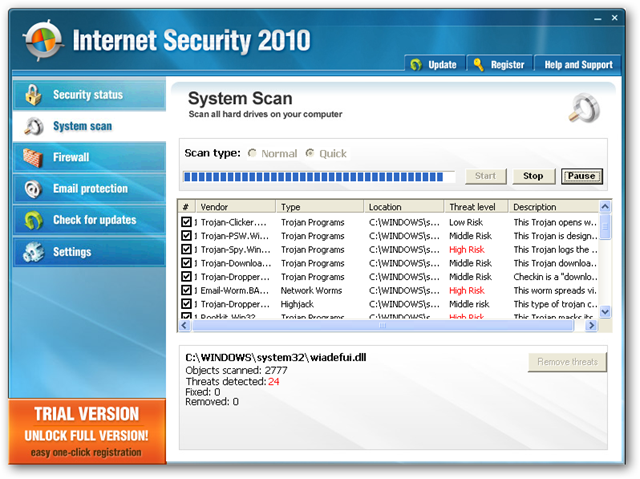Image resolution: width=640 pixels, height=479 pixels.
Task: Switch to the Register tab
Action: pyautogui.click(x=500, y=64)
